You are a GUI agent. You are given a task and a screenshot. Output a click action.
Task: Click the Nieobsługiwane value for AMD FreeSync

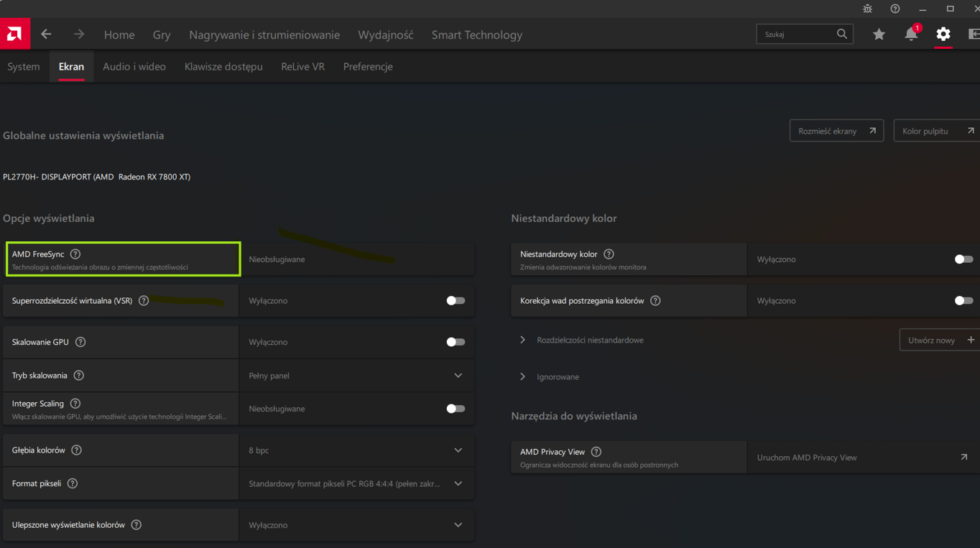tap(277, 259)
